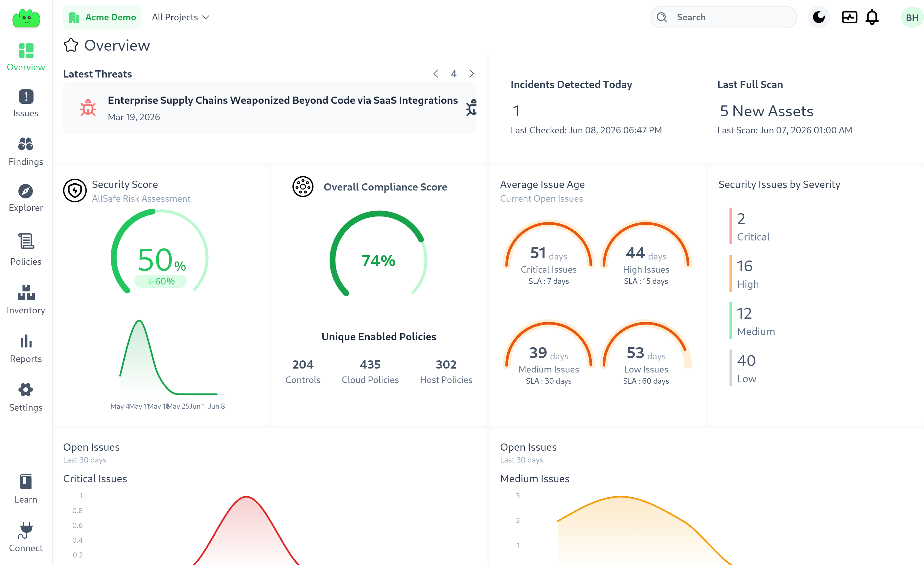Click the 5 New Assets value
924x565 pixels.
(767, 111)
